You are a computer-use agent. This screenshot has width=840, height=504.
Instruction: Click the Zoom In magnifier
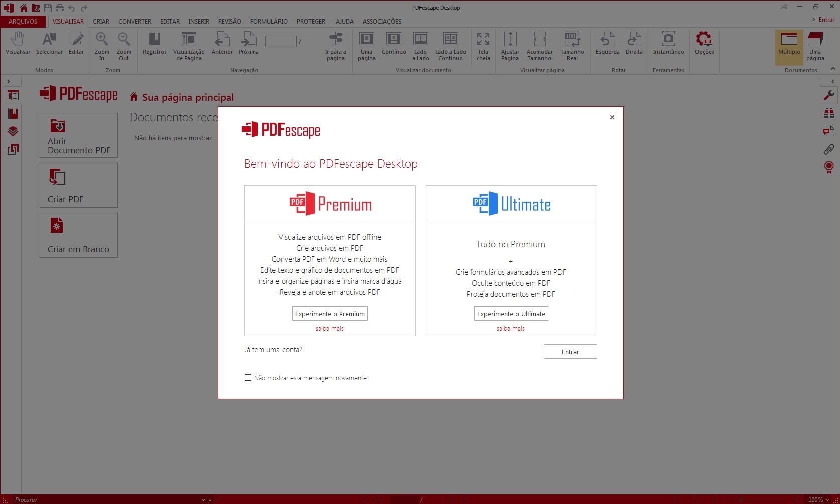click(x=102, y=47)
